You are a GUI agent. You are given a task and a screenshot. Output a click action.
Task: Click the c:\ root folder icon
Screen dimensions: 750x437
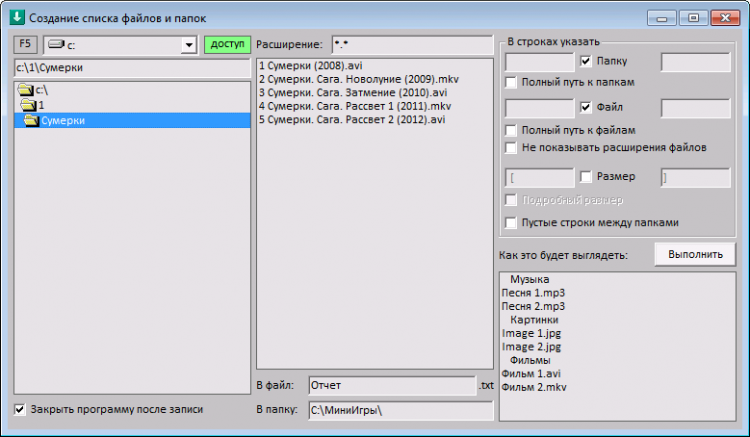(x=25, y=90)
